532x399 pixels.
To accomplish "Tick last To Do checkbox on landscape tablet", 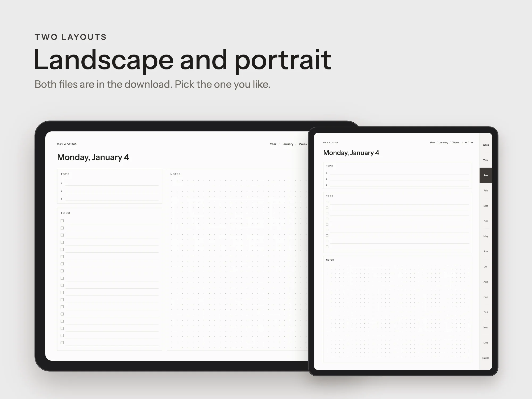I will [62, 343].
